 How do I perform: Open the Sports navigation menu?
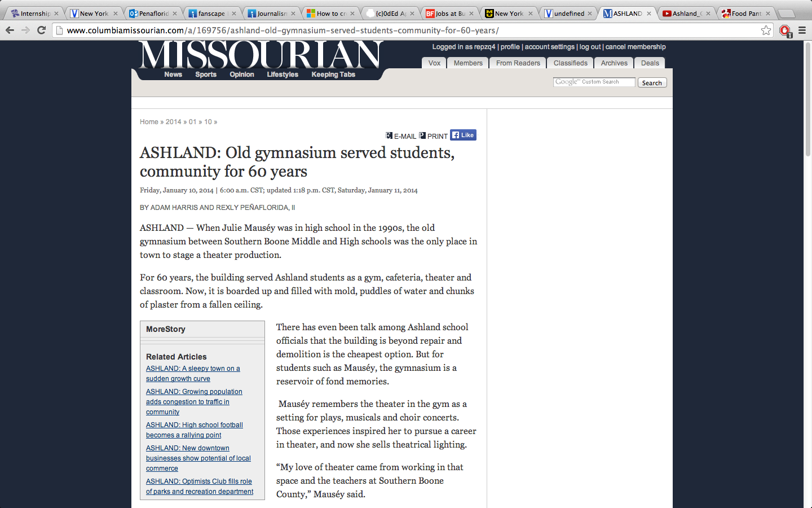tap(206, 75)
